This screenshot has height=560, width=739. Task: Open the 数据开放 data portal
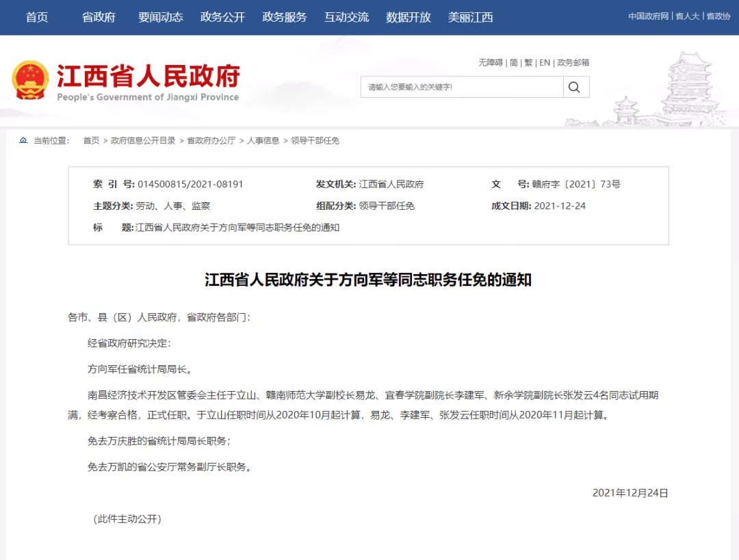(x=408, y=18)
